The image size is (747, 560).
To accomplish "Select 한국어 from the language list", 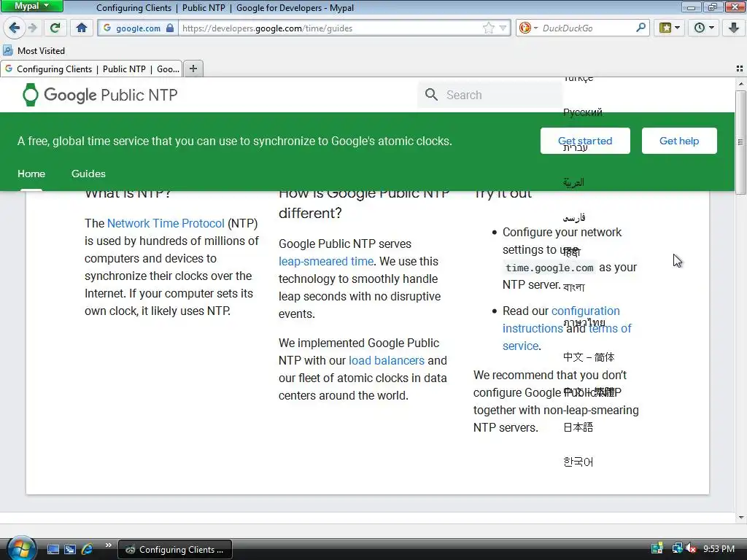I will (578, 462).
